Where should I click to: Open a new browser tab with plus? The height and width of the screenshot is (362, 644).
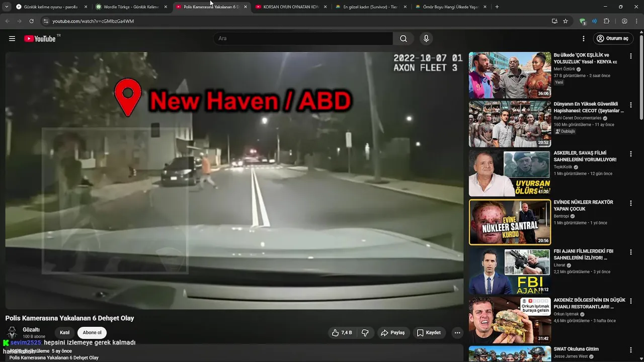(497, 7)
